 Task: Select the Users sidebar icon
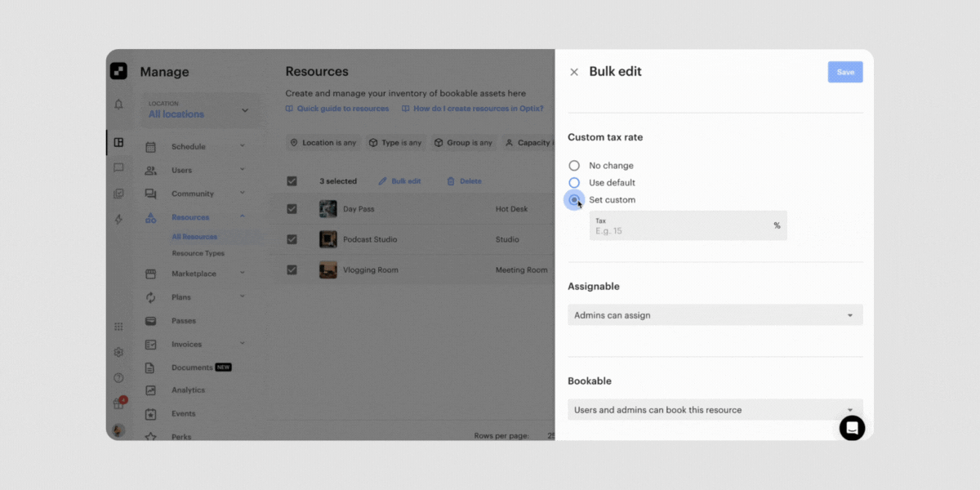[x=151, y=170]
